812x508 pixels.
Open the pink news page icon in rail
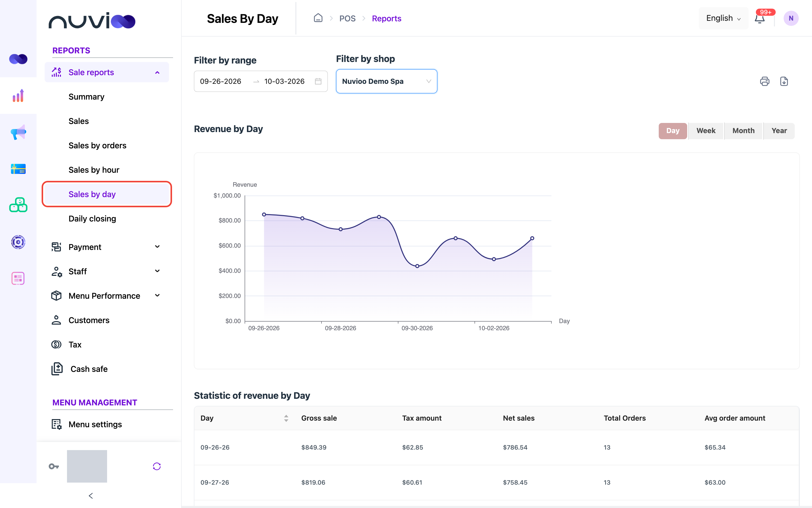pos(18,278)
